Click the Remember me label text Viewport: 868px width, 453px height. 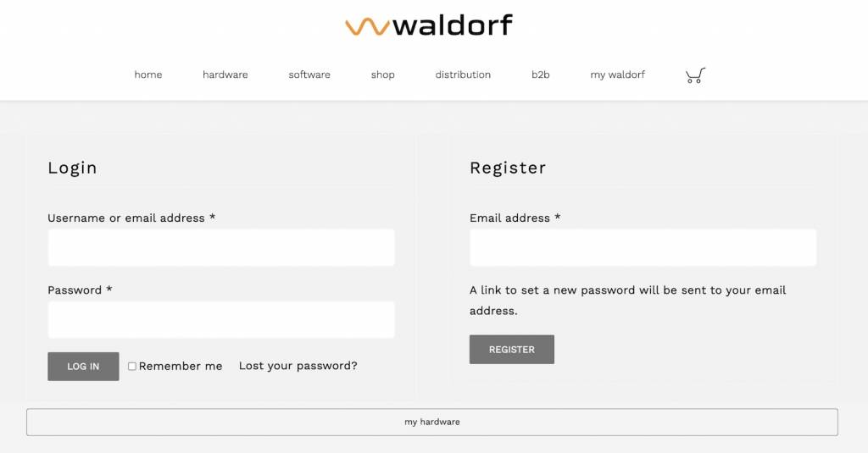pyautogui.click(x=181, y=367)
